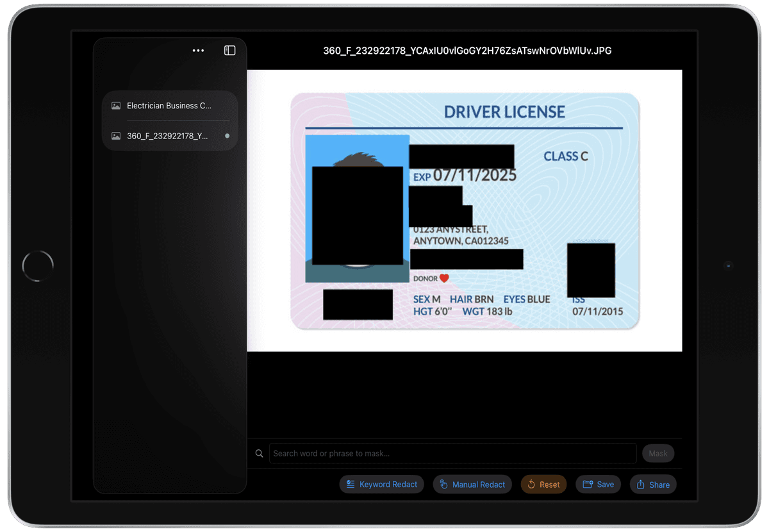
Task: Focus the search word or phrase field
Action: [x=452, y=453]
